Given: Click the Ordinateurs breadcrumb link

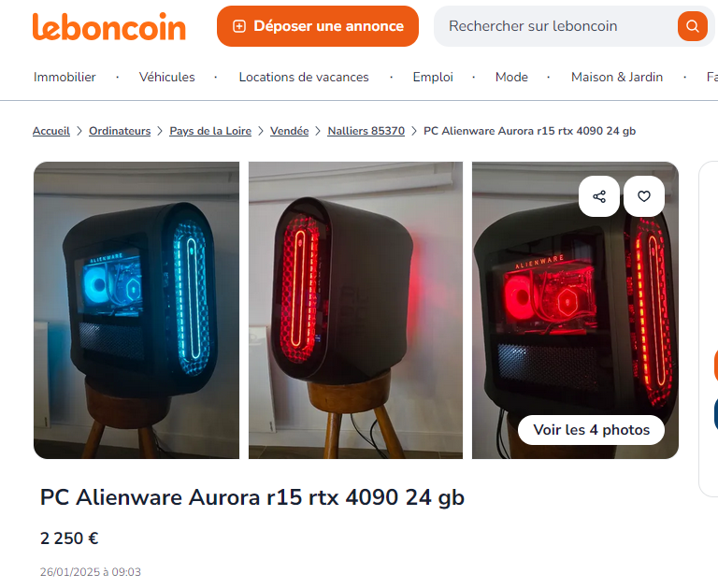Looking at the screenshot, I should pyautogui.click(x=120, y=131).
